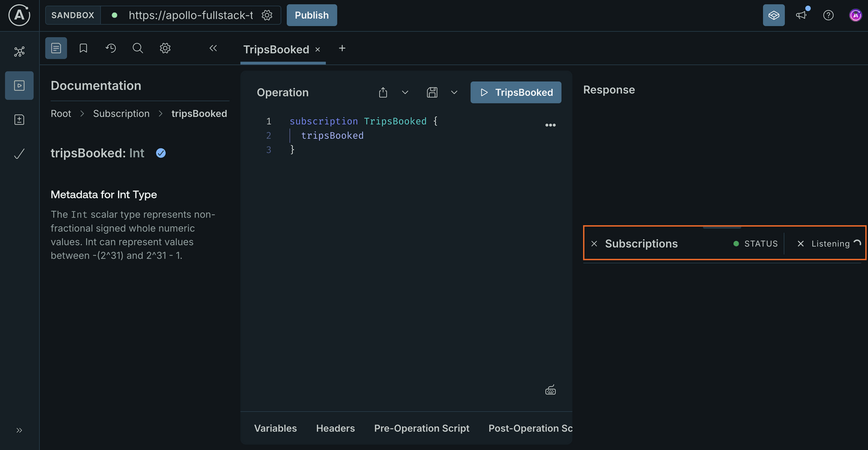Image resolution: width=868 pixels, height=450 pixels.
Task: Click the Publish button
Action: pos(312,15)
